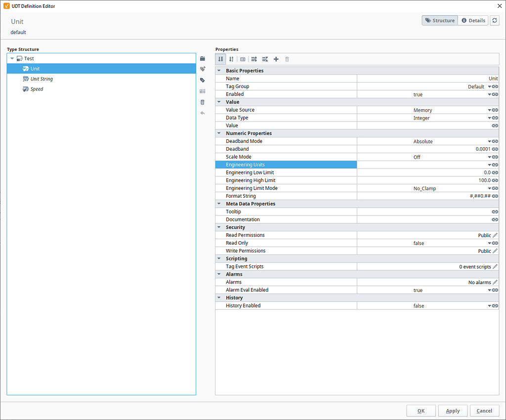
Task: Switch properties to categorized sort order
Action: [x=220, y=59]
